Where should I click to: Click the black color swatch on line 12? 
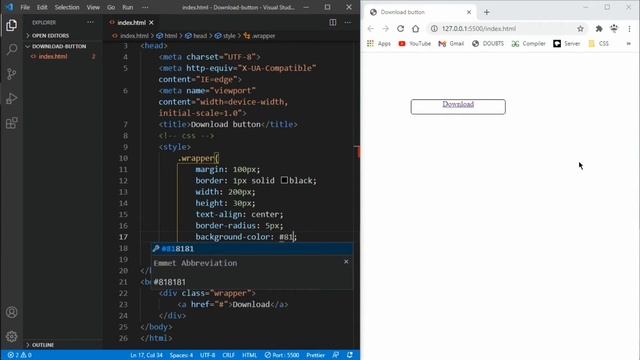tap(284, 180)
